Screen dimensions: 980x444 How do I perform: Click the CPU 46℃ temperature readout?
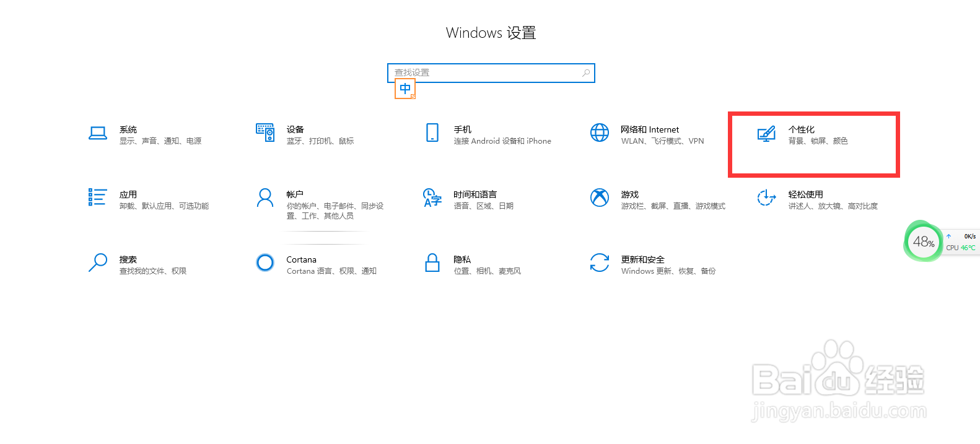point(961,248)
